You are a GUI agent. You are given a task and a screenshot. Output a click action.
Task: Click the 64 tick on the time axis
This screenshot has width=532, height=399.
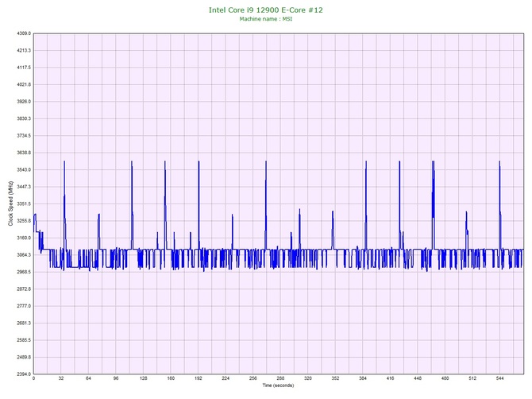pyautogui.click(x=88, y=379)
